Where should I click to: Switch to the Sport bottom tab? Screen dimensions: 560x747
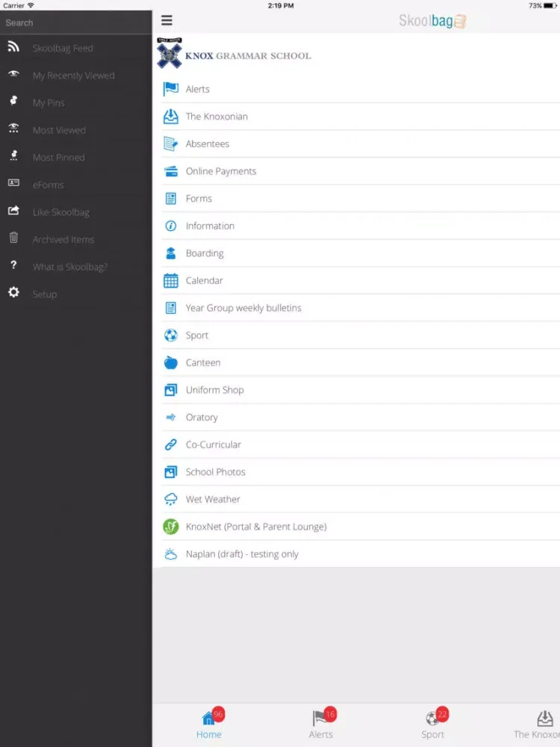point(433,724)
